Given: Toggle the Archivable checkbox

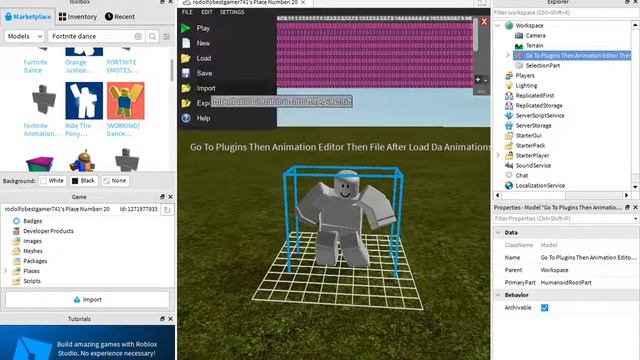Looking at the screenshot, I should (544, 308).
